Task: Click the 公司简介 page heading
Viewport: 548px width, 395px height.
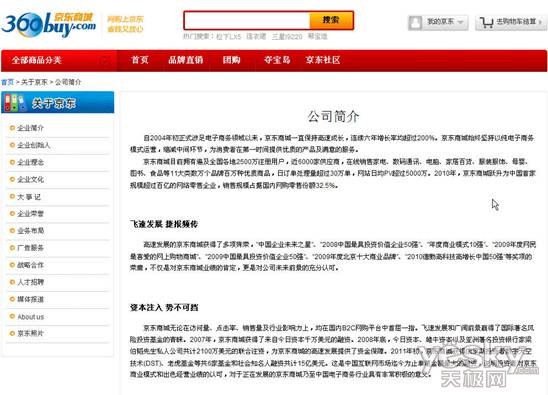Action: 333,116
